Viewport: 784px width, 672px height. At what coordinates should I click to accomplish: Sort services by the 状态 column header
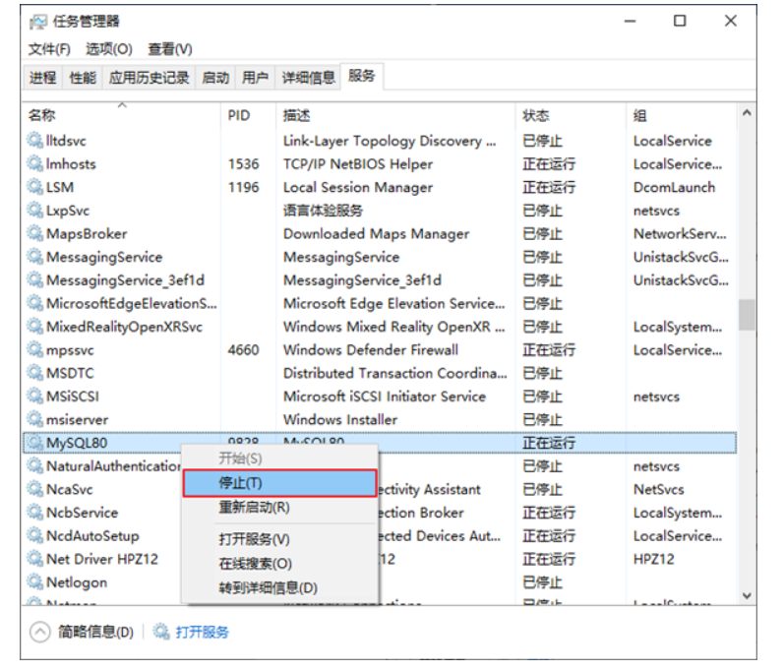click(571, 115)
